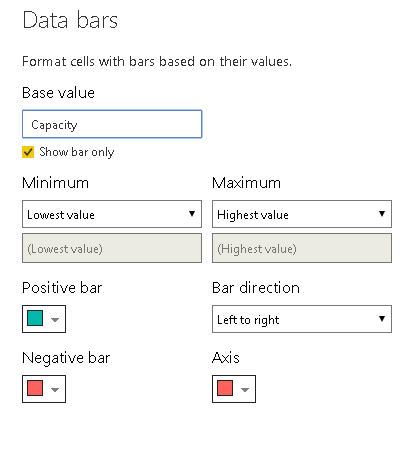The width and height of the screenshot is (403, 451).
Task: Click the red Axis color swatch
Action: click(225, 388)
